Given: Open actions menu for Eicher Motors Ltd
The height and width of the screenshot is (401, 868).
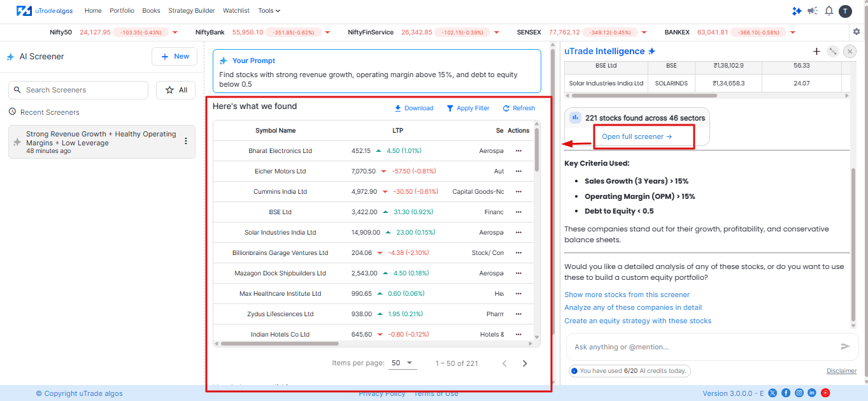Looking at the screenshot, I should pos(518,171).
